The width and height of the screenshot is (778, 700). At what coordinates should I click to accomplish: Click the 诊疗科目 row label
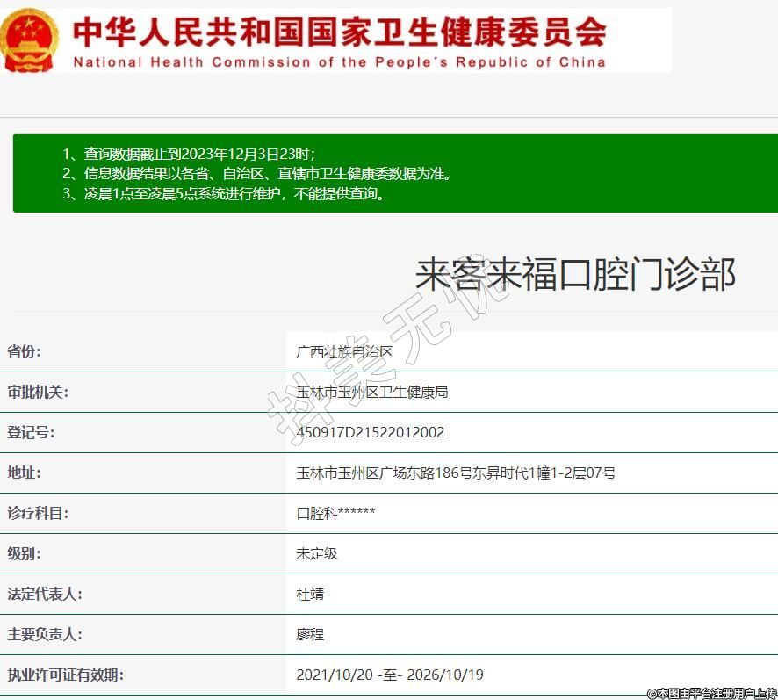tap(38, 514)
